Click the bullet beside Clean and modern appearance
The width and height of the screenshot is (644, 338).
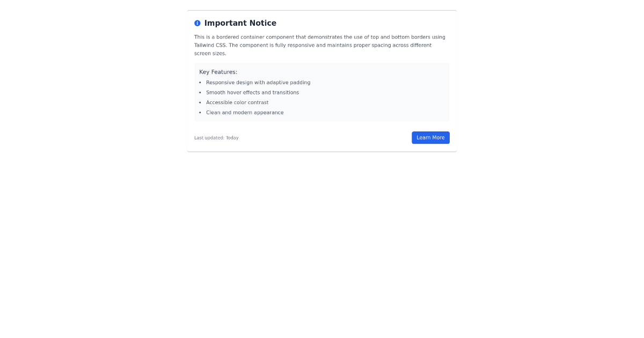coord(201,113)
